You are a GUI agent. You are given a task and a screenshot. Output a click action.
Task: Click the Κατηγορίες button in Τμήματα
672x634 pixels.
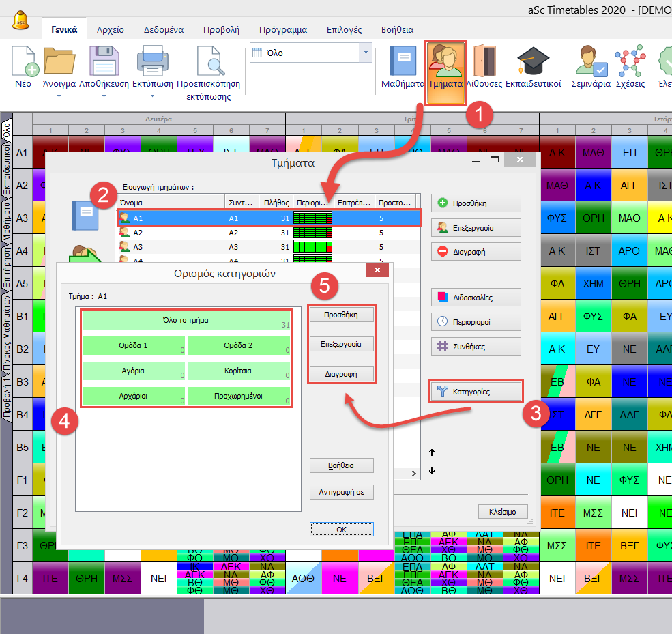click(x=476, y=392)
